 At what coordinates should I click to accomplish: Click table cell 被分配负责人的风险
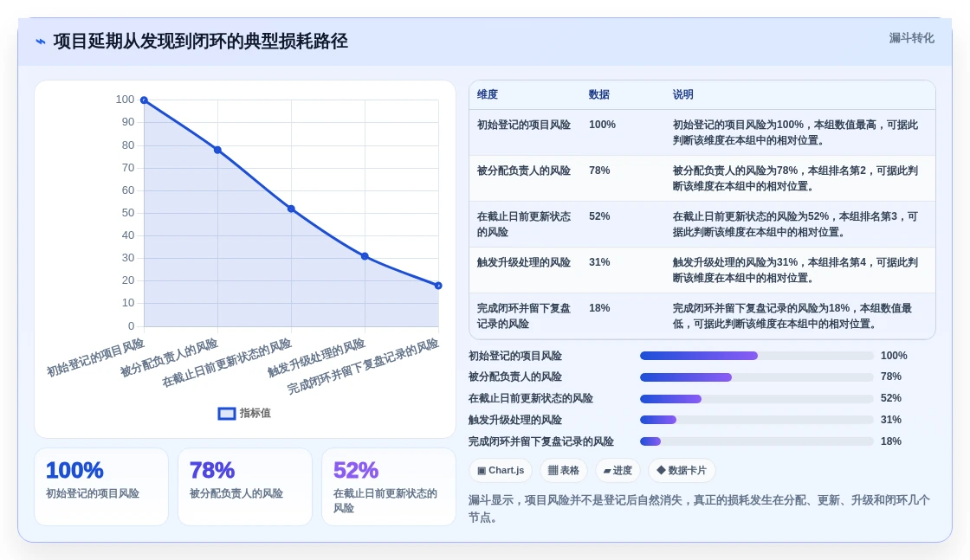pos(523,171)
